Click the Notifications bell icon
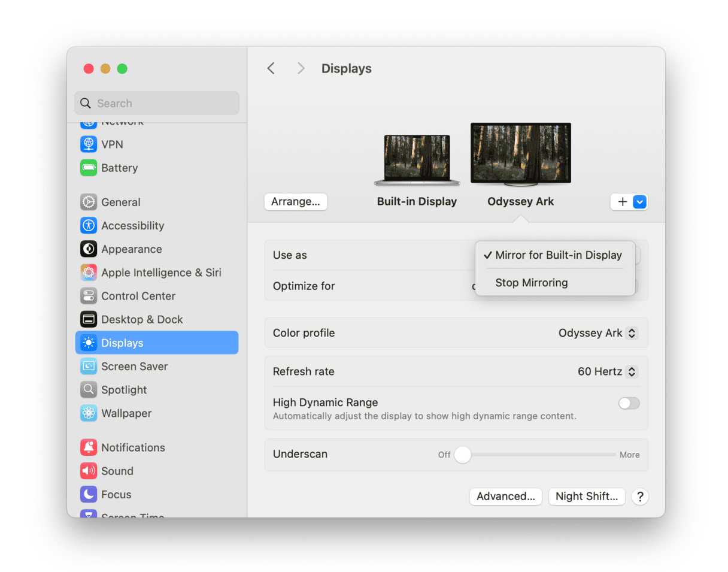 [x=89, y=447]
